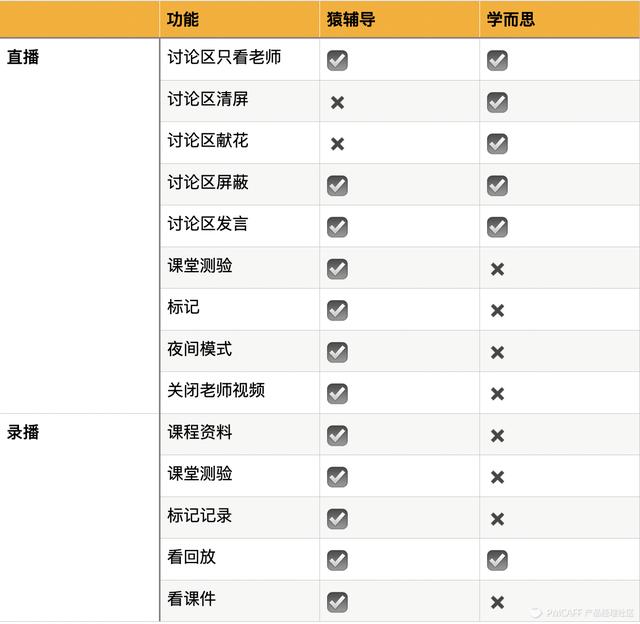Click 猿辅导 checkbox for 夜间模式
Viewport: 640px width, 624px height.
tap(337, 352)
